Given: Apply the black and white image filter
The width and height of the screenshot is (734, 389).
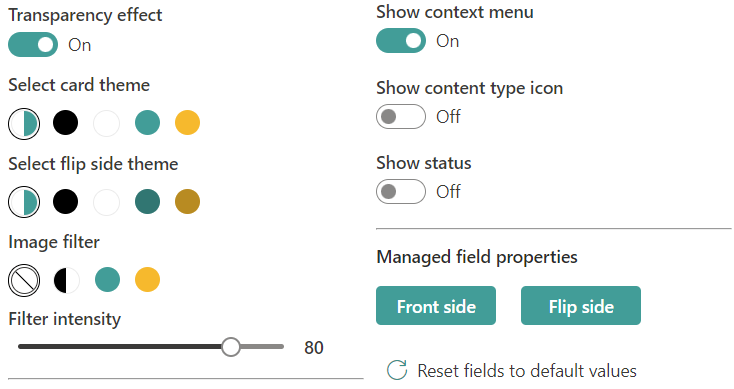Looking at the screenshot, I should tap(66, 280).
